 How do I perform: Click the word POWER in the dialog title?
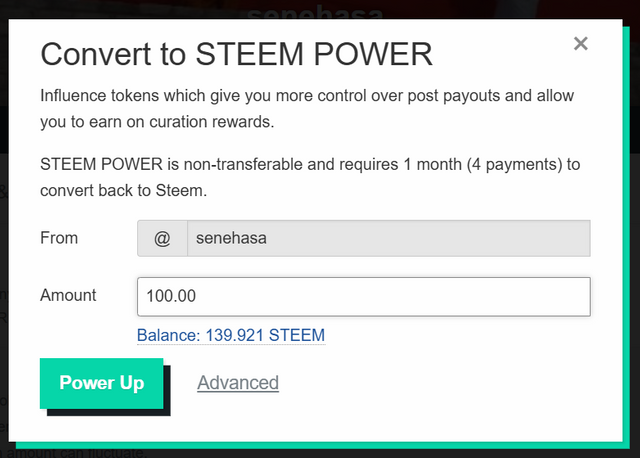click(373, 54)
